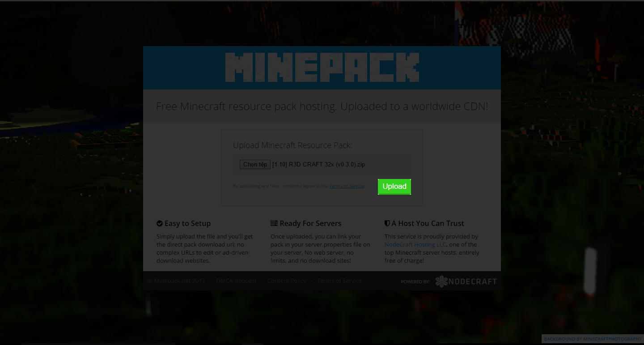644x345 pixels.
Task: Open the DMCA Request footer link
Action: coord(236,281)
